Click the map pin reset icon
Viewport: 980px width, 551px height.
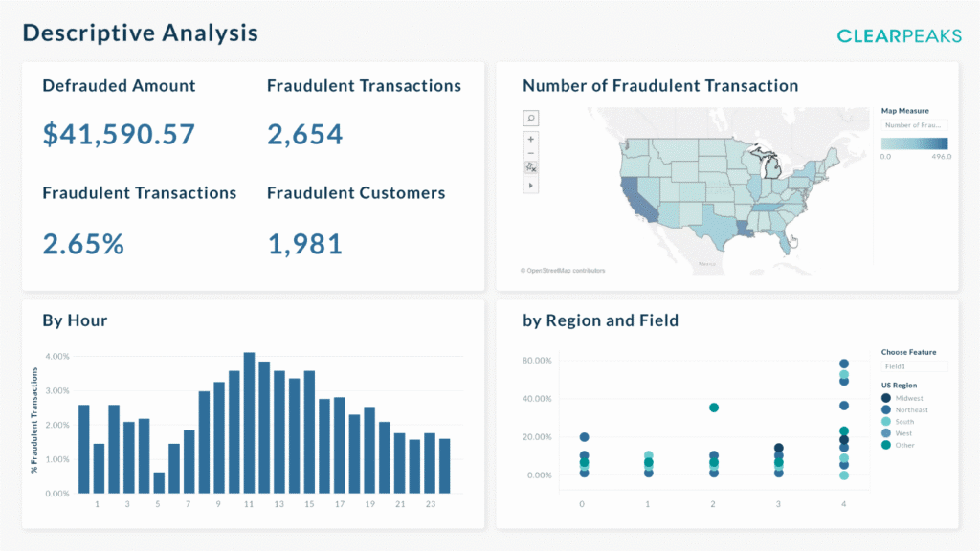[531, 167]
